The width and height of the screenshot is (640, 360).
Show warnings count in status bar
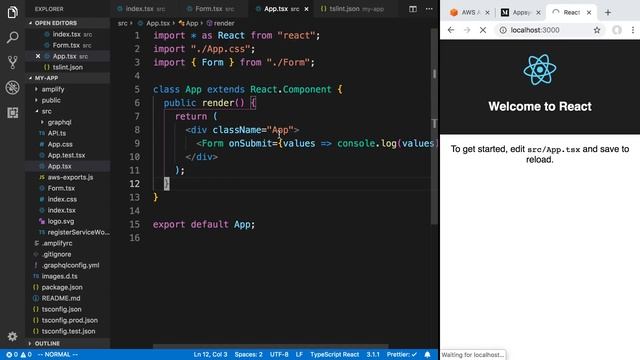(x=26, y=354)
